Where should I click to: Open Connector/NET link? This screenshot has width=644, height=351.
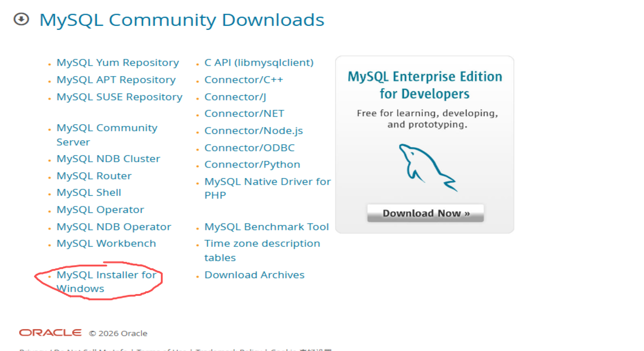pyautogui.click(x=244, y=114)
